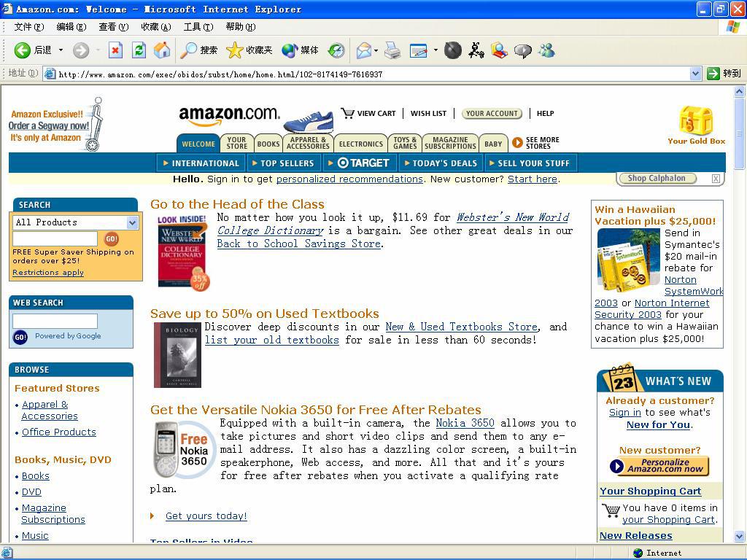Viewport: 747px width, 560px height.
Task: Open the Toys & Games tab
Action: [405, 143]
